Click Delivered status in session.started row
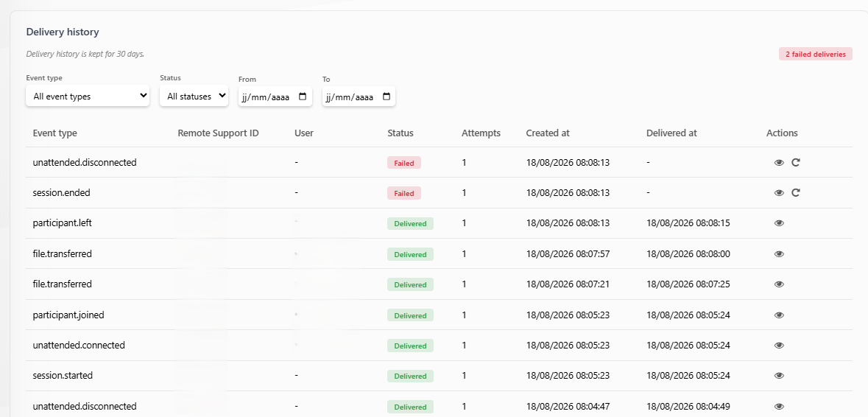The width and height of the screenshot is (868, 417). click(x=410, y=376)
